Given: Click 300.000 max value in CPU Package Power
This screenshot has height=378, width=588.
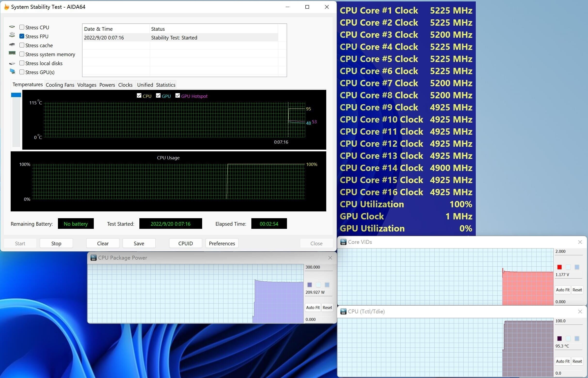Looking at the screenshot, I should point(318,267).
